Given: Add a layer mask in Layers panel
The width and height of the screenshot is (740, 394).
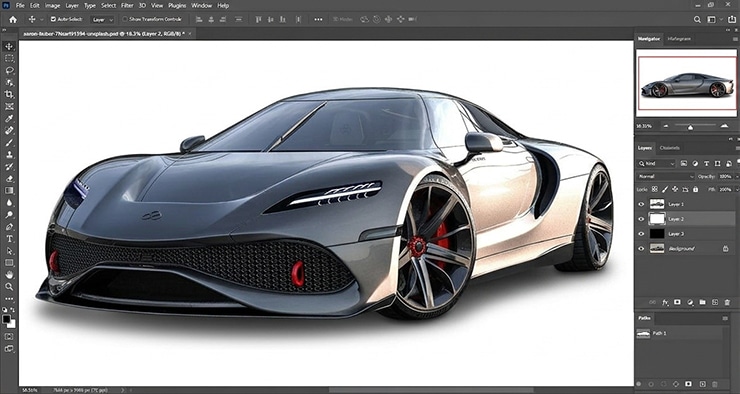Looking at the screenshot, I should 678,302.
